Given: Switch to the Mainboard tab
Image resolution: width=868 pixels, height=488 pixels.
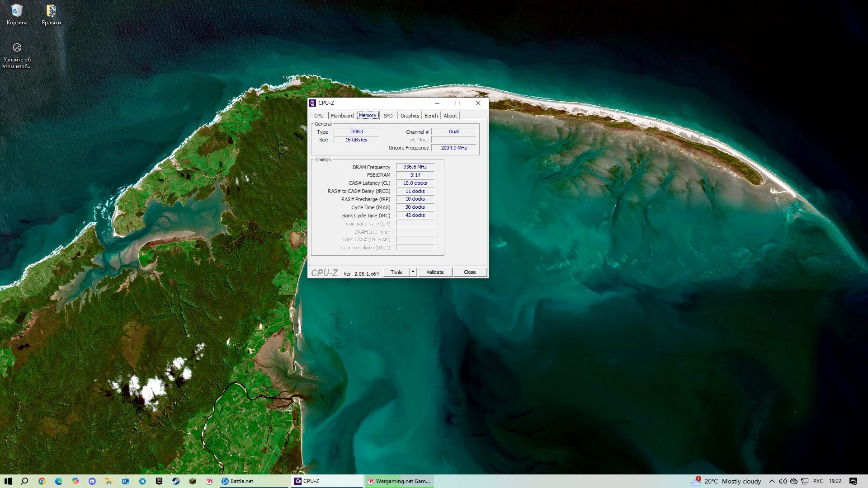Looking at the screenshot, I should (x=342, y=116).
